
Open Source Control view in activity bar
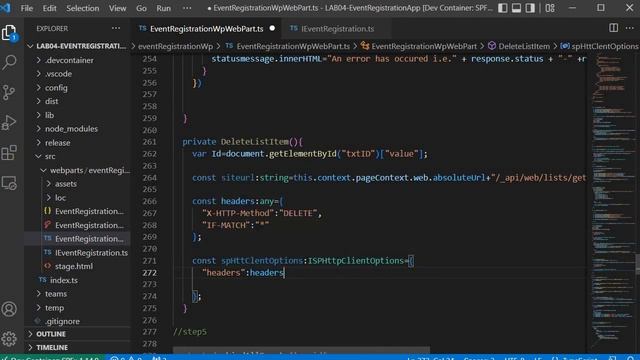9,92
